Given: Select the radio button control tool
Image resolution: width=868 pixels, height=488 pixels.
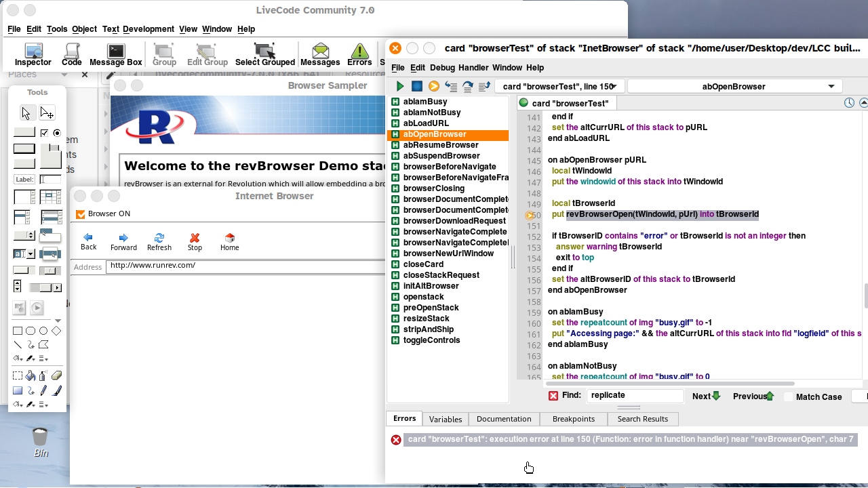Looking at the screenshot, I should [57, 133].
